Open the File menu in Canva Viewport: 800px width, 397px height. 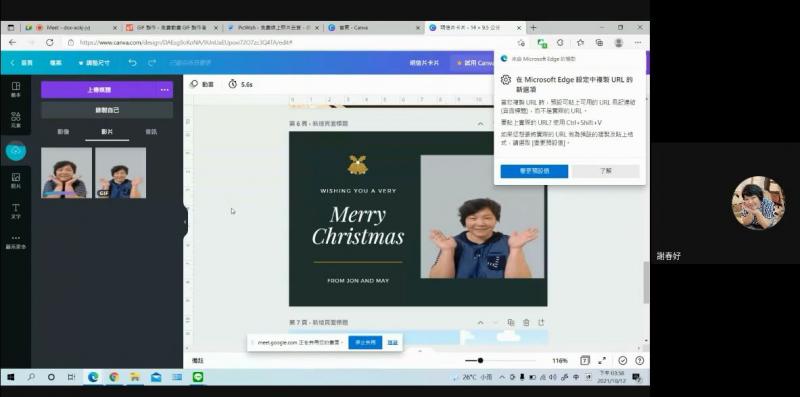click(x=56, y=63)
